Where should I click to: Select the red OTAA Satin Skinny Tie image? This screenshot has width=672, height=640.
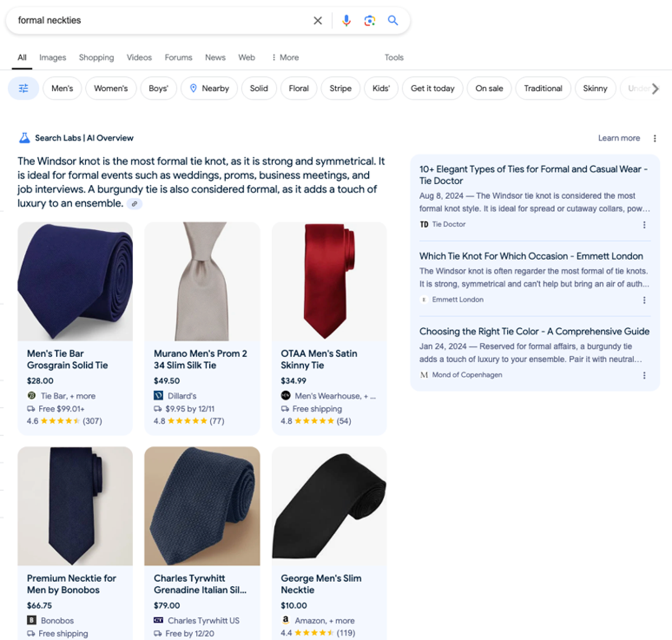(x=329, y=281)
